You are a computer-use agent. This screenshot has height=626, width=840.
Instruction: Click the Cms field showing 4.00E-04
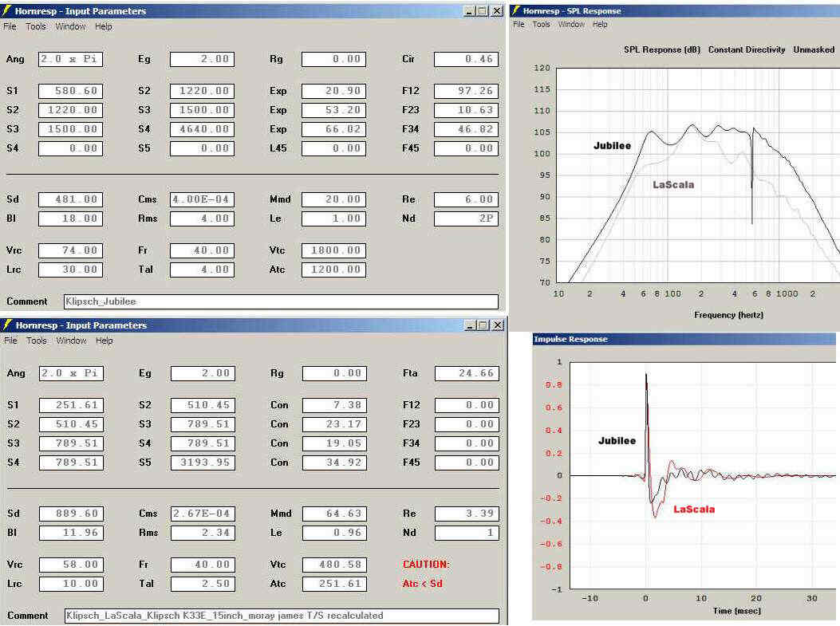click(x=202, y=199)
